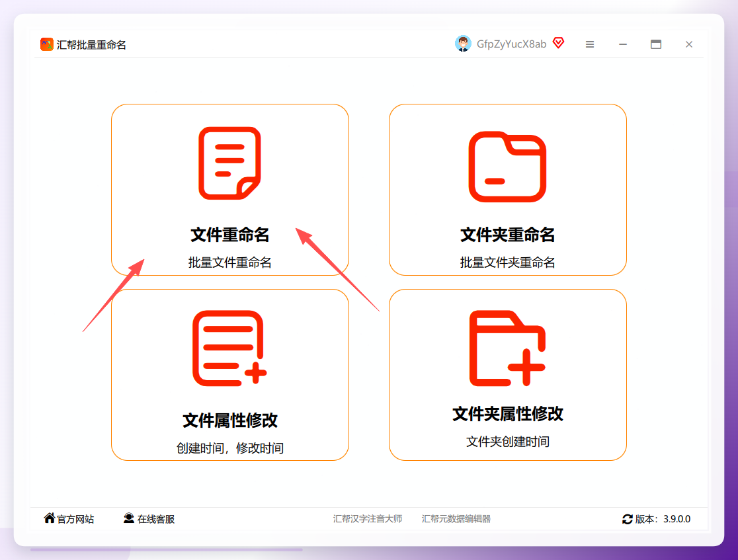Click the 文件夹创建时间 subtitle
The image size is (738, 560).
[x=507, y=442]
